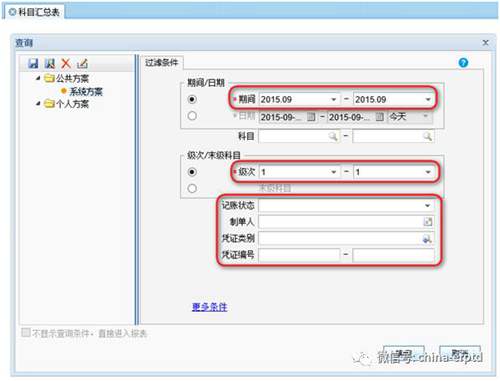Select the 过滤条件 tab
Screen dimensions: 500x381
tap(162, 62)
